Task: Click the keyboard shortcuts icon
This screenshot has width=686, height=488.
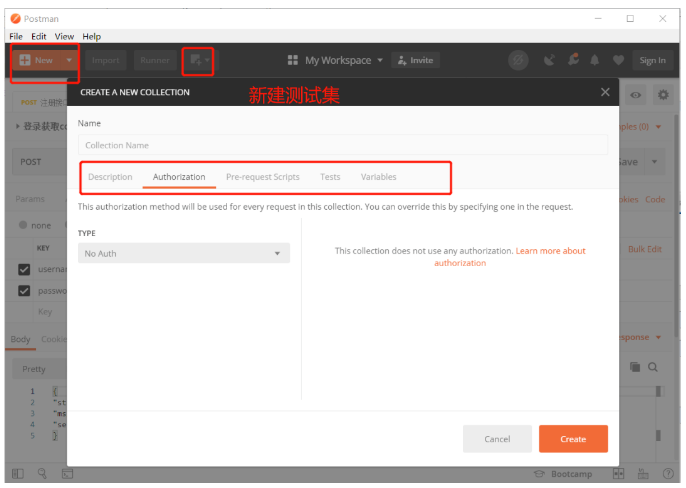Action: 643,474
